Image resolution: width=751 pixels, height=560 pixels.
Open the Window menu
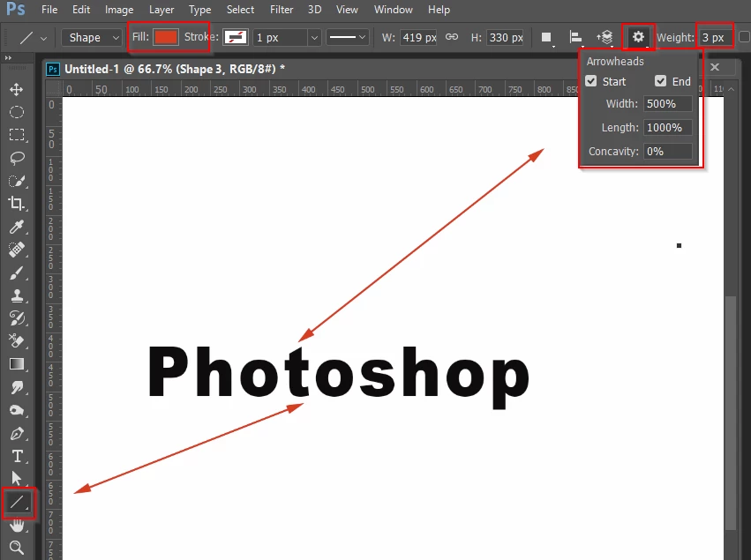click(x=394, y=10)
